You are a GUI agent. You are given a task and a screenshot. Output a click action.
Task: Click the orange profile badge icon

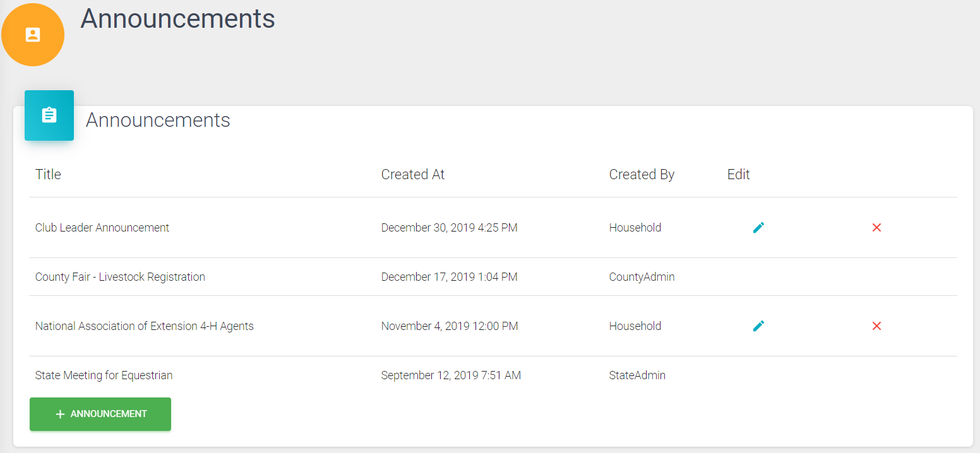33,35
